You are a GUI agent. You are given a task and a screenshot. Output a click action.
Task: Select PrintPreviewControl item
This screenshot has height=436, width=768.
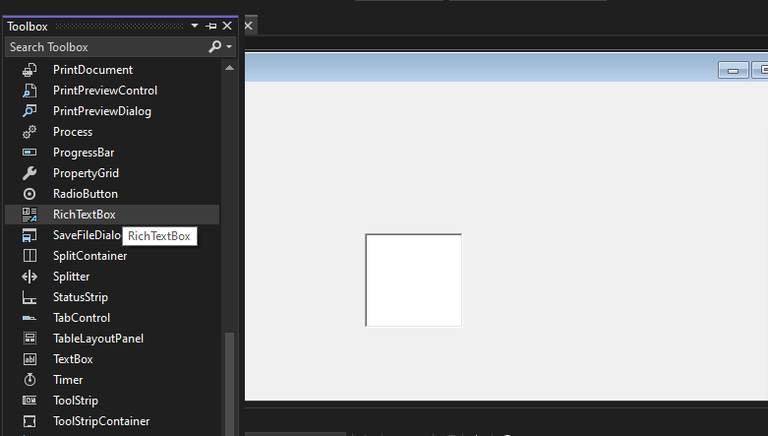pos(112,91)
